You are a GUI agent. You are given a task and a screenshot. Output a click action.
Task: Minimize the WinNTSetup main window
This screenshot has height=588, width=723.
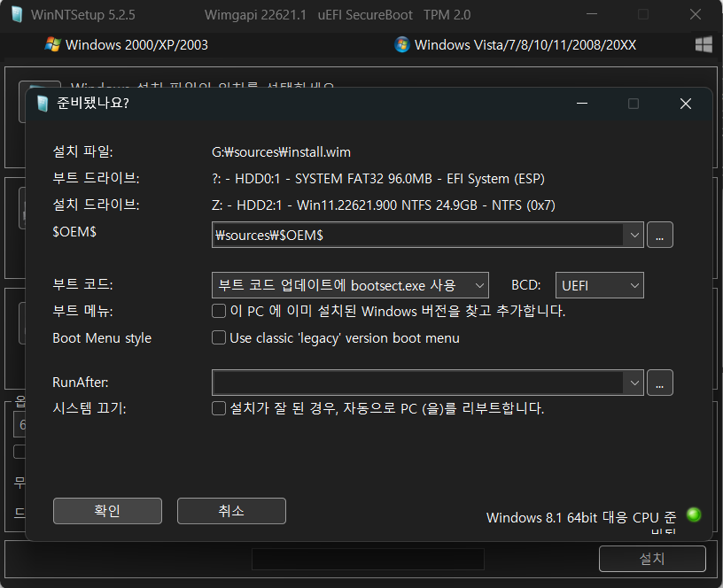coord(592,15)
